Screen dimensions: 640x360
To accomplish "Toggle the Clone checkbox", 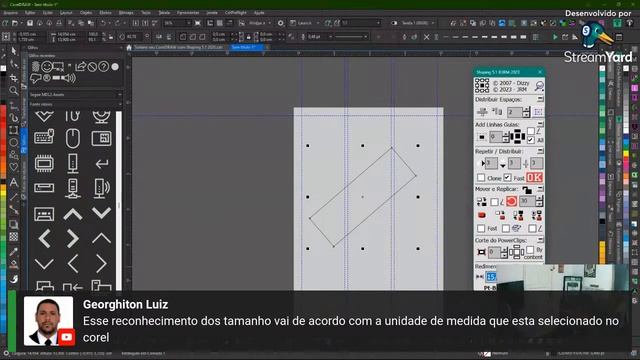I will (481, 178).
